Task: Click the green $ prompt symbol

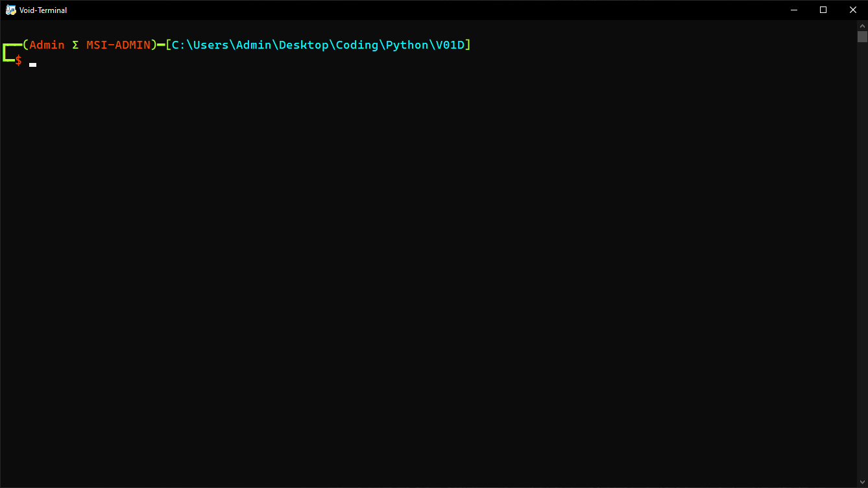Action: pos(19,60)
